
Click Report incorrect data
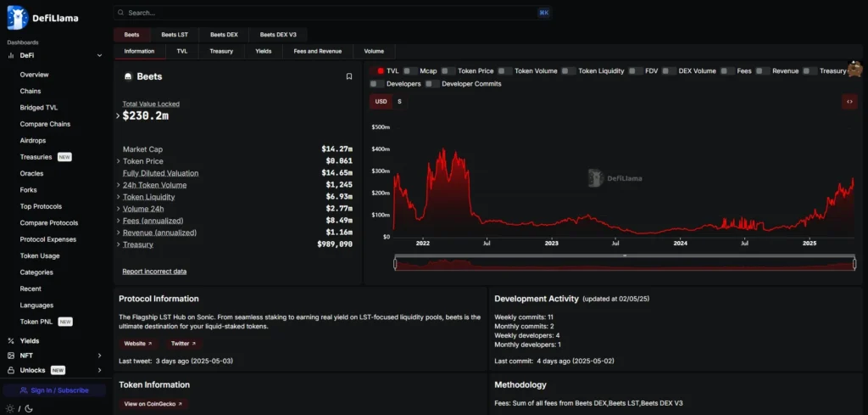pyautogui.click(x=154, y=272)
